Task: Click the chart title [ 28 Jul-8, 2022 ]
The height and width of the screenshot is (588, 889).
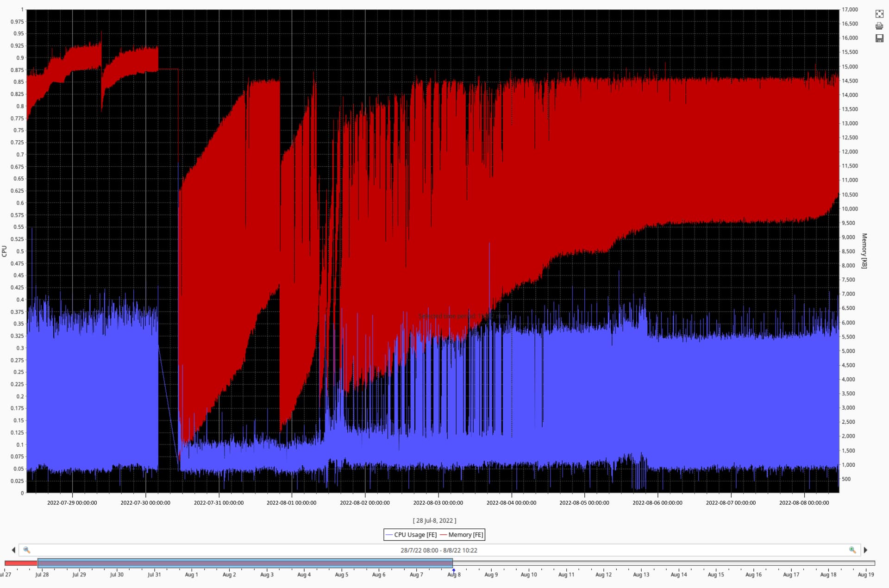Action: 434,520
